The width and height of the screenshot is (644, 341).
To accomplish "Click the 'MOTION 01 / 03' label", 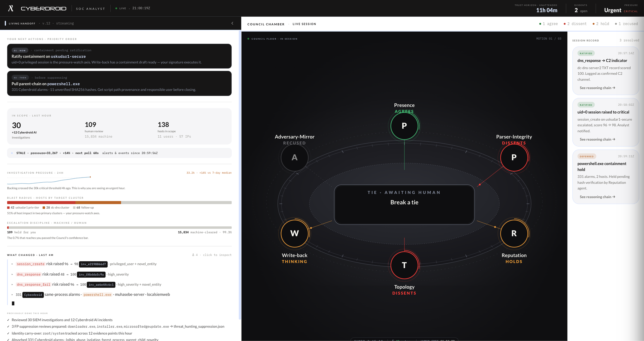I will [x=549, y=39].
